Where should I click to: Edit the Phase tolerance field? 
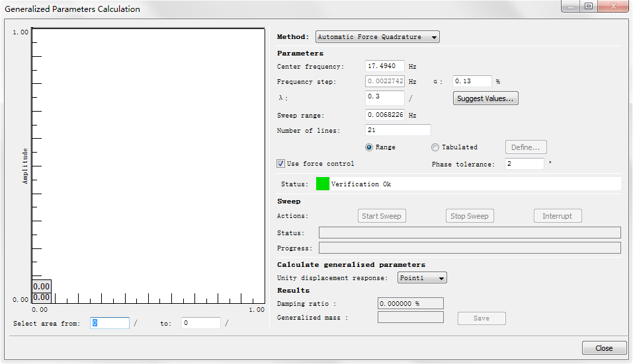pos(525,164)
